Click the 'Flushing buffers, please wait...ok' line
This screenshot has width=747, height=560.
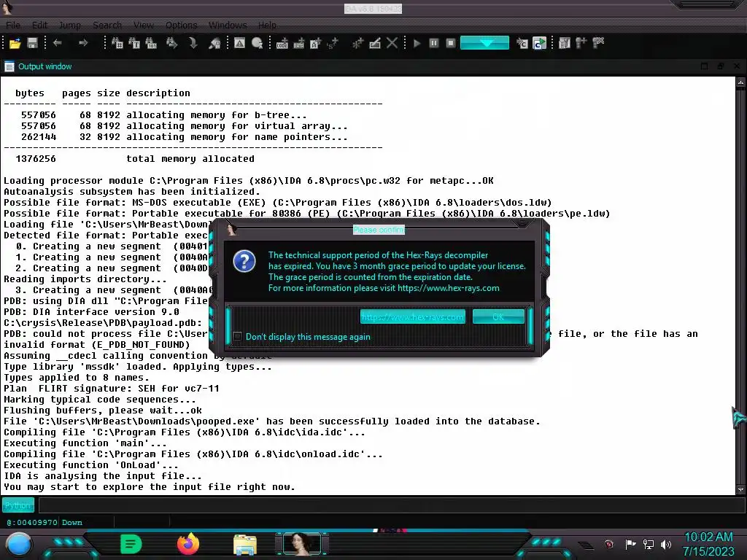point(103,411)
